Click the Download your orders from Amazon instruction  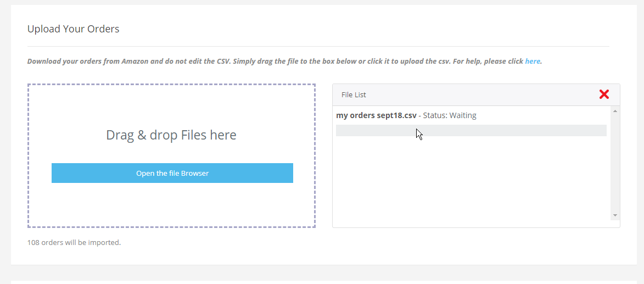[x=284, y=61]
